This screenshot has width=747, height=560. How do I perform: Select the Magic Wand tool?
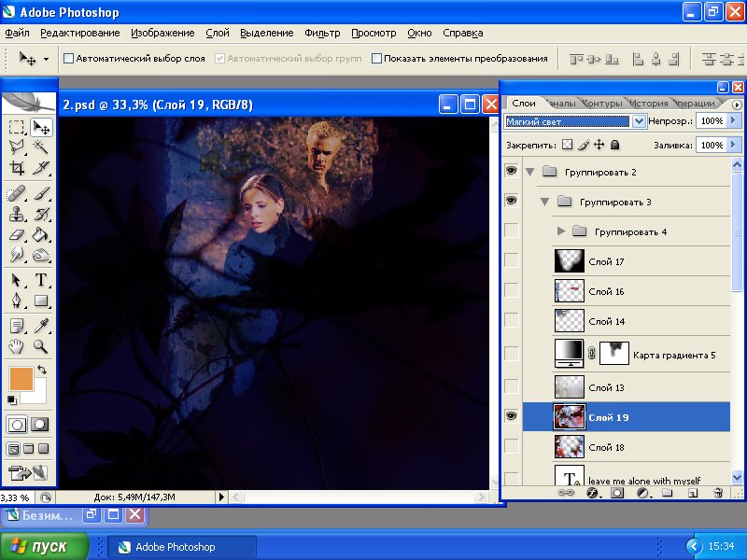tap(41, 147)
